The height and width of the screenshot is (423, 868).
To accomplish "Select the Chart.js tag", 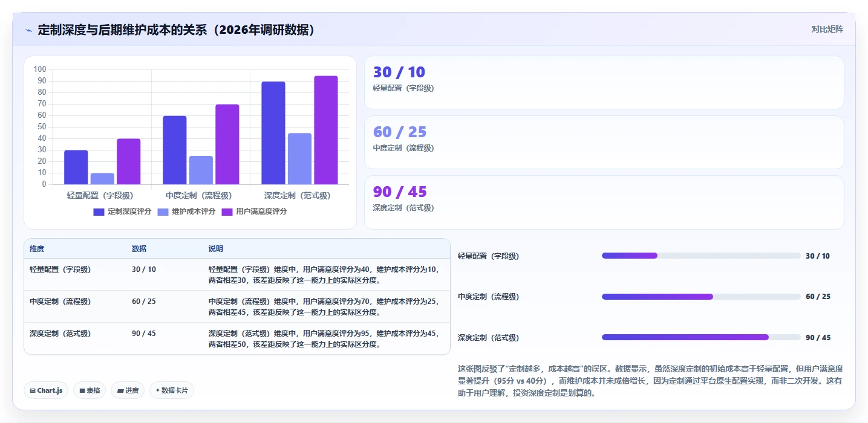I will coord(46,390).
